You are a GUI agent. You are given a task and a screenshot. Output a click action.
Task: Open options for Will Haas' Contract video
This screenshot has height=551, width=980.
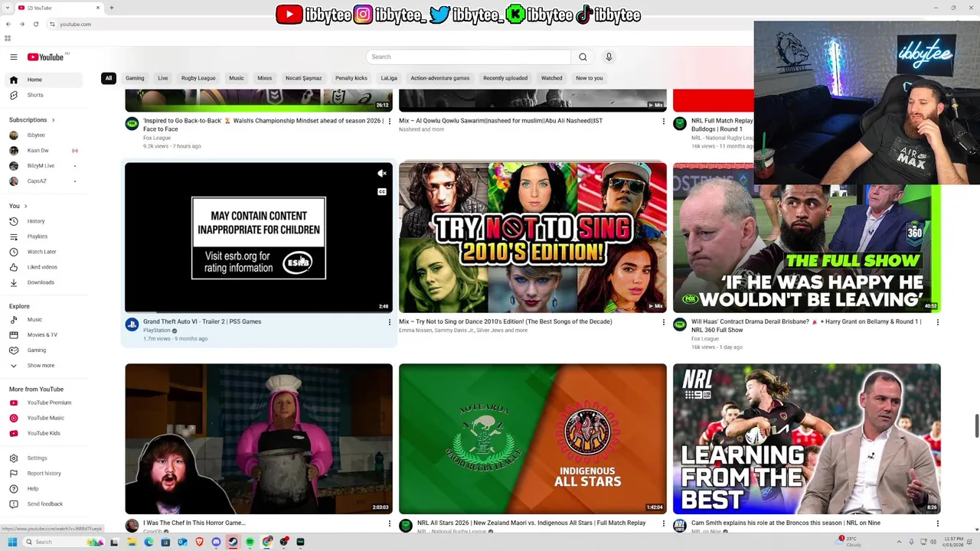[937, 322]
